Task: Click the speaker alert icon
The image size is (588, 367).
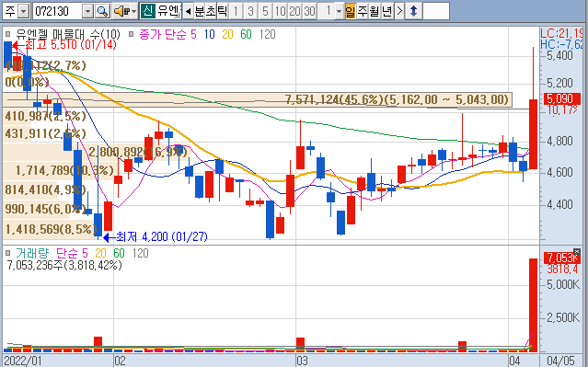Action: [x=121, y=11]
